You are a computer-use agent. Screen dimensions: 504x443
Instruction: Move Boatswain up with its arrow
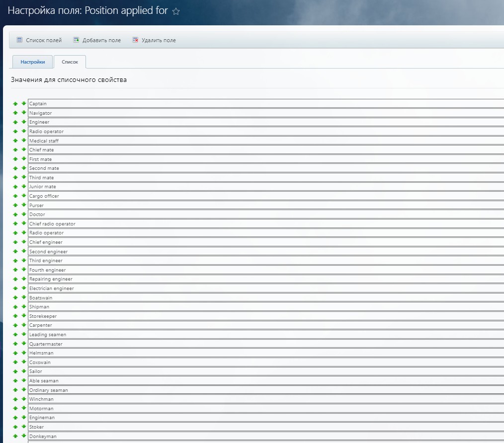tap(15, 297)
